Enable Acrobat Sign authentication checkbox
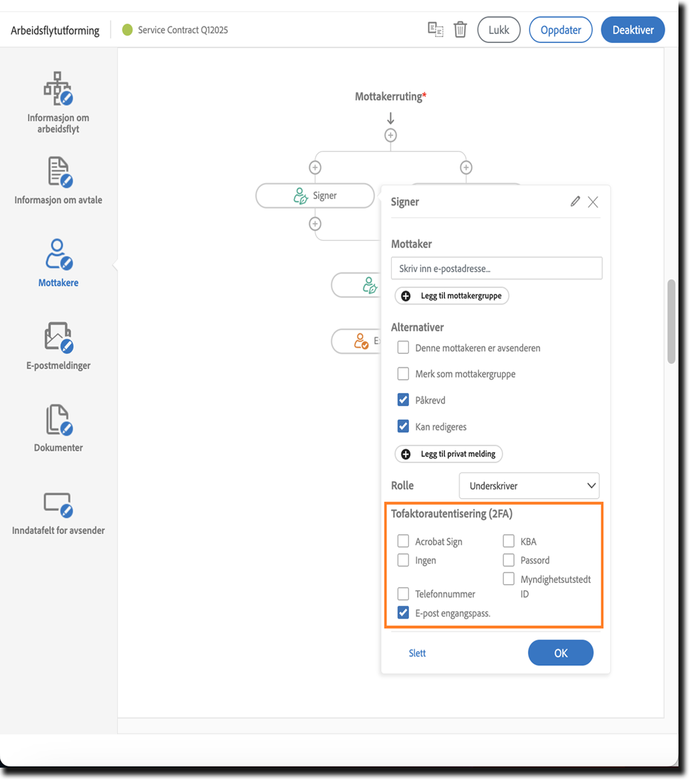The height and width of the screenshot is (784, 693). pyautogui.click(x=403, y=541)
